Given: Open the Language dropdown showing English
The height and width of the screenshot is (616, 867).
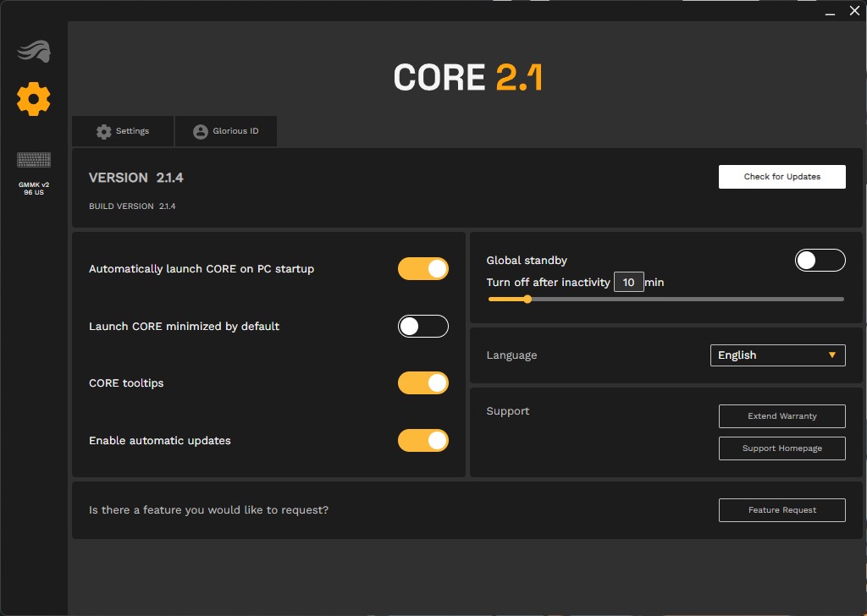Looking at the screenshot, I should point(777,355).
